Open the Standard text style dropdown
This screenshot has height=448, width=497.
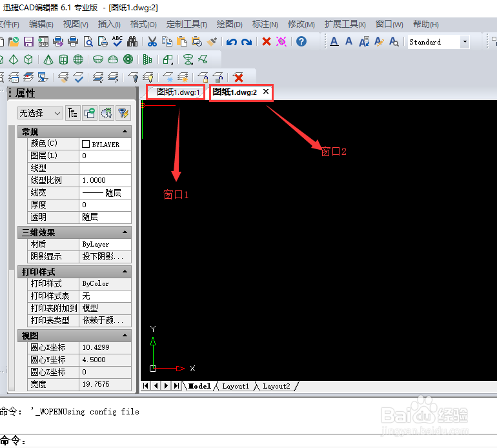pos(465,42)
